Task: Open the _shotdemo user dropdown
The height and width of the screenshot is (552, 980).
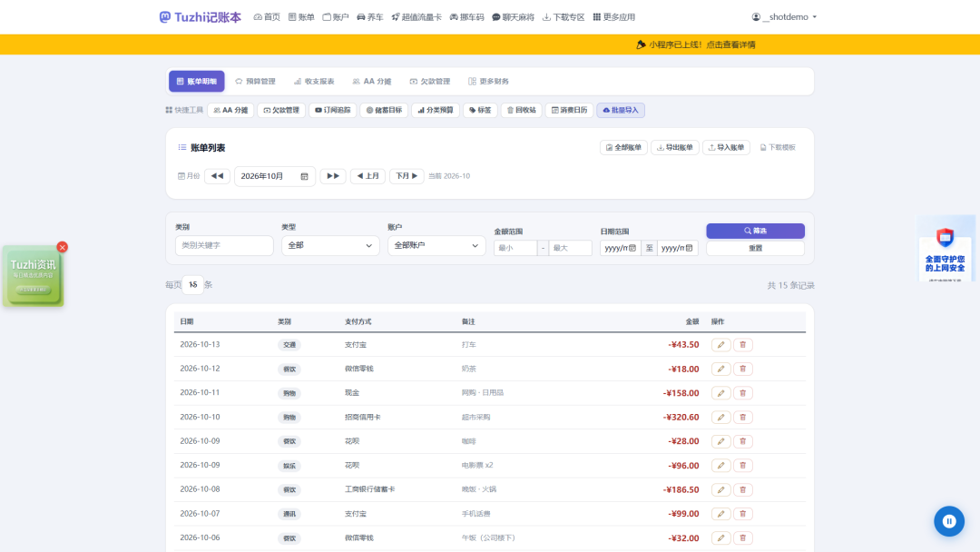Action: tap(784, 17)
